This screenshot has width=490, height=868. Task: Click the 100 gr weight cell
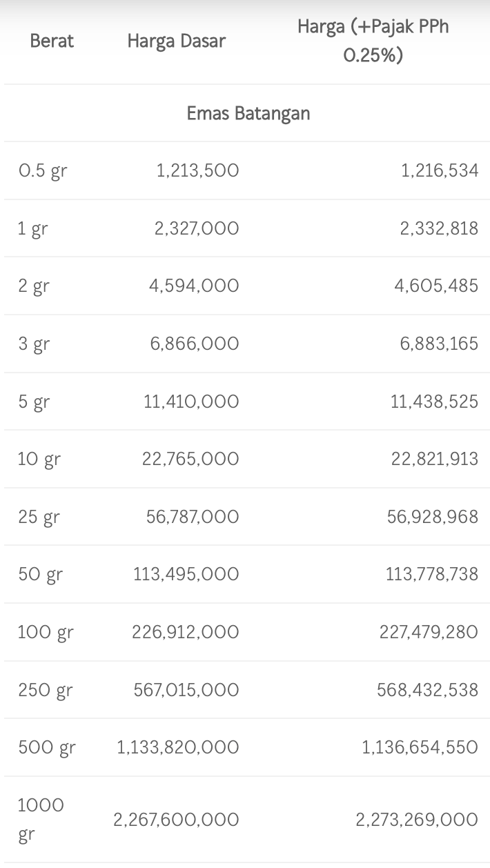46,633
